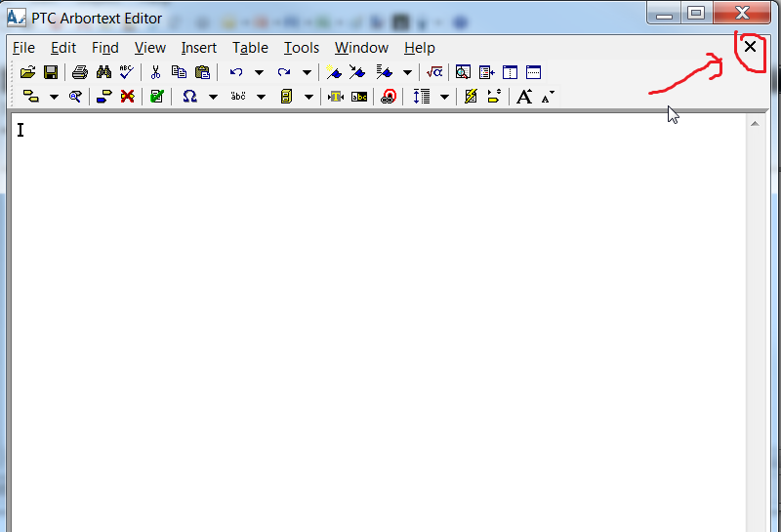Click the two yellow tags icon
This screenshot has width=781, height=532.
(31, 96)
